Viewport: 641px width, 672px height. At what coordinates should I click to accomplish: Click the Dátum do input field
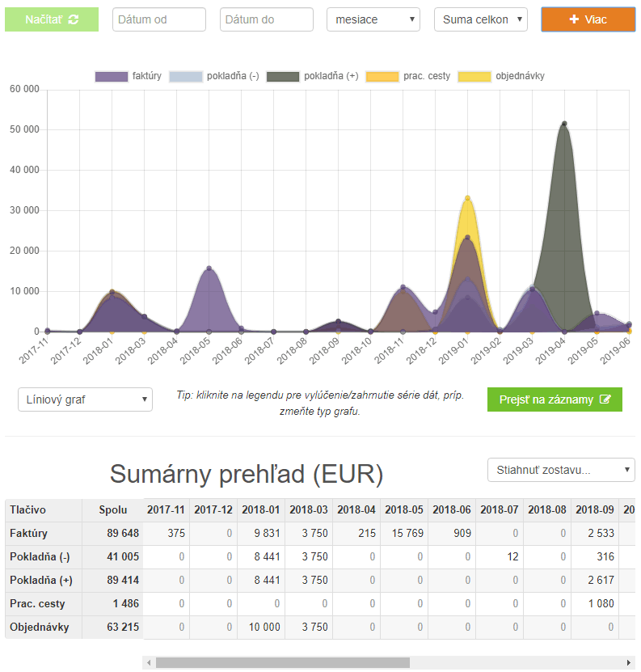coord(267,19)
